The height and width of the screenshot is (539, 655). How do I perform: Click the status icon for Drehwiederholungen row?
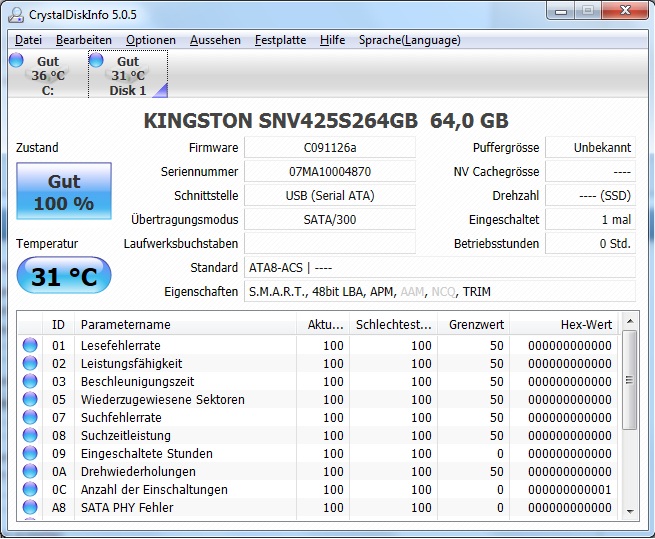point(30,471)
